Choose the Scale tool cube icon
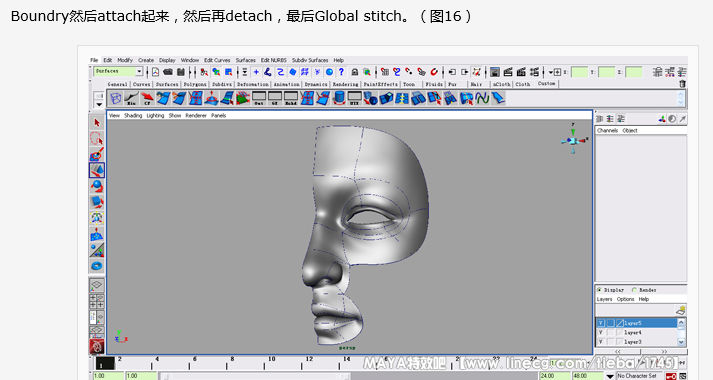713x380 pixels. point(97,202)
